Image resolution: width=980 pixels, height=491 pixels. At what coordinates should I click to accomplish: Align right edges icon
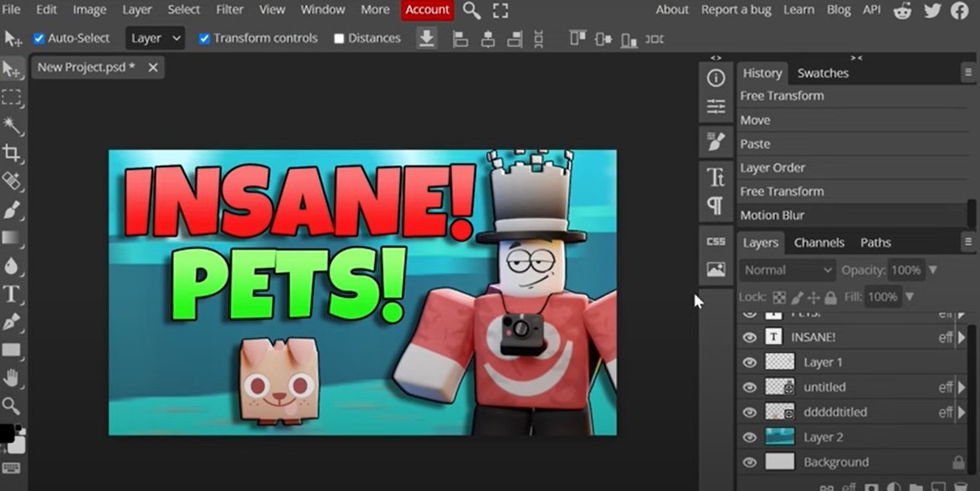[x=515, y=38]
